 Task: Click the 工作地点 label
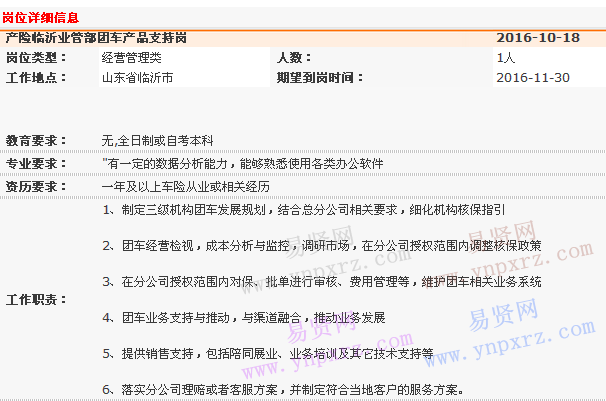click(36, 78)
